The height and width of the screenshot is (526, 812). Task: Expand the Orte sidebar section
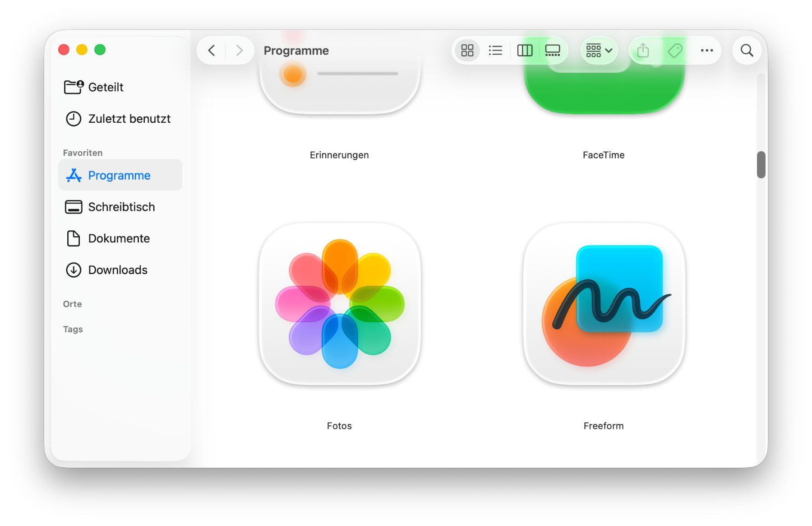point(73,304)
